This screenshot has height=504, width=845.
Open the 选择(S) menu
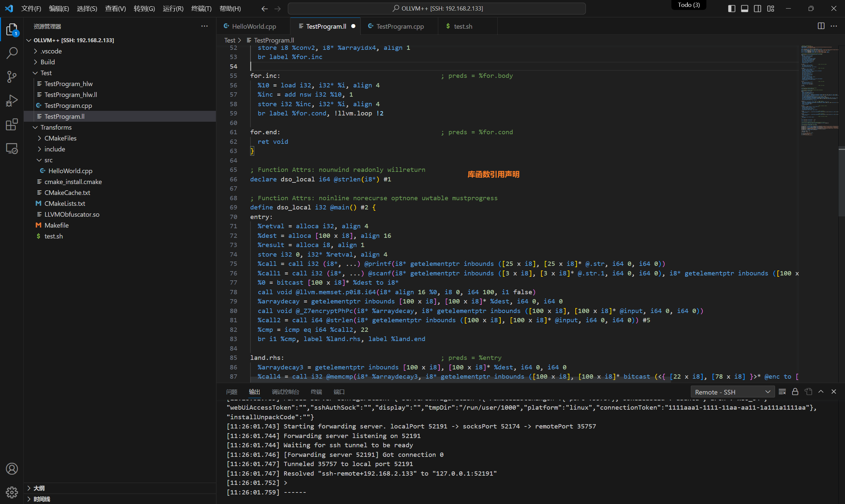[87, 9]
